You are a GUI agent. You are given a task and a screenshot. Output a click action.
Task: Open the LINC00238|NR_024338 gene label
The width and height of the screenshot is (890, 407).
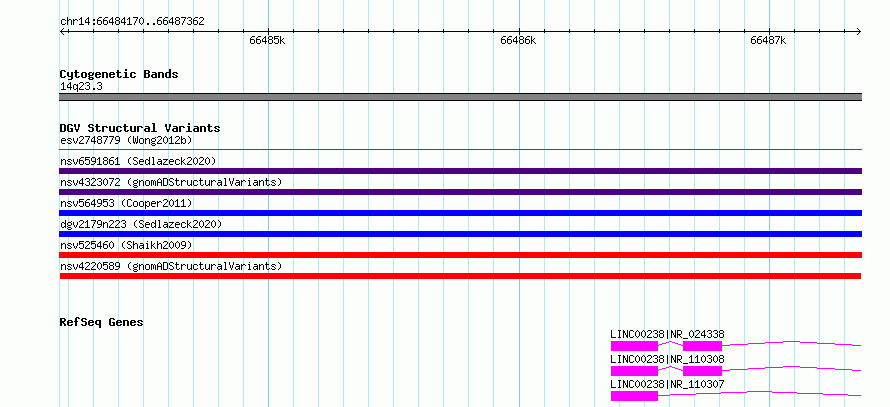pos(668,334)
